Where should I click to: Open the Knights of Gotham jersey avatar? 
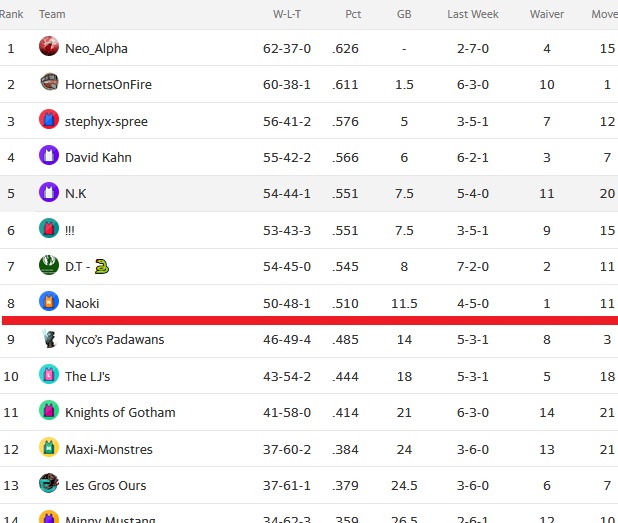coord(49,410)
